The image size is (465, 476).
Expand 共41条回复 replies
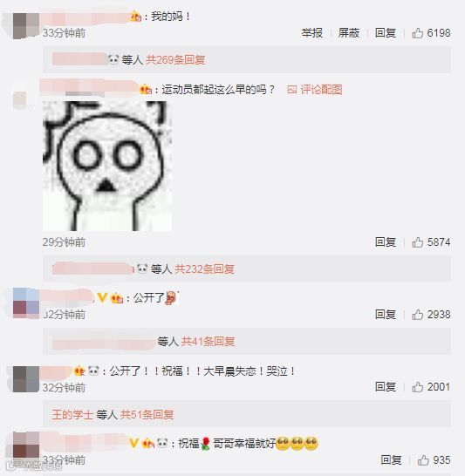coord(208,342)
